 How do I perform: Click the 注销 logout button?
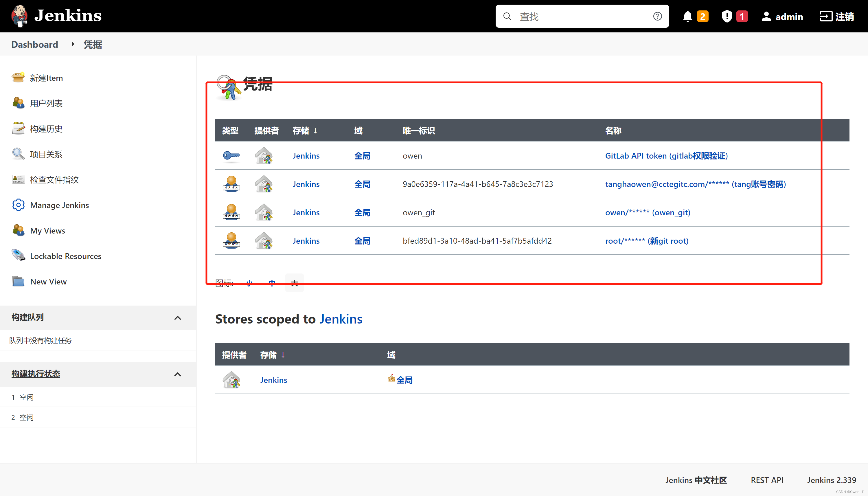pyautogui.click(x=837, y=16)
